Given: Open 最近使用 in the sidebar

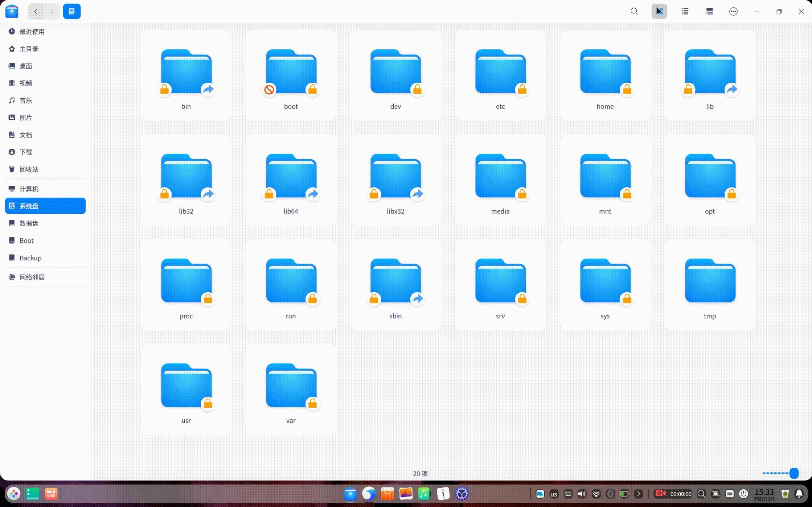Looking at the screenshot, I should pyautogui.click(x=32, y=32).
